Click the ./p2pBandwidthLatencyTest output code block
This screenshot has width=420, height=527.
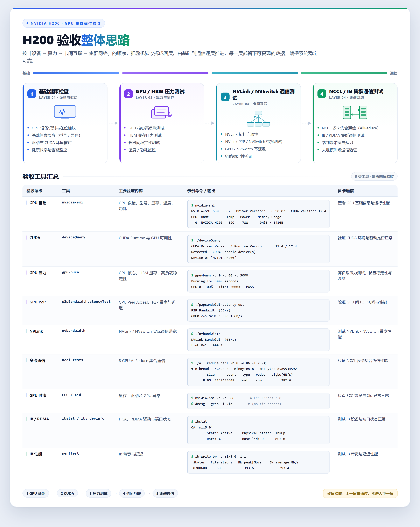[x=258, y=310]
